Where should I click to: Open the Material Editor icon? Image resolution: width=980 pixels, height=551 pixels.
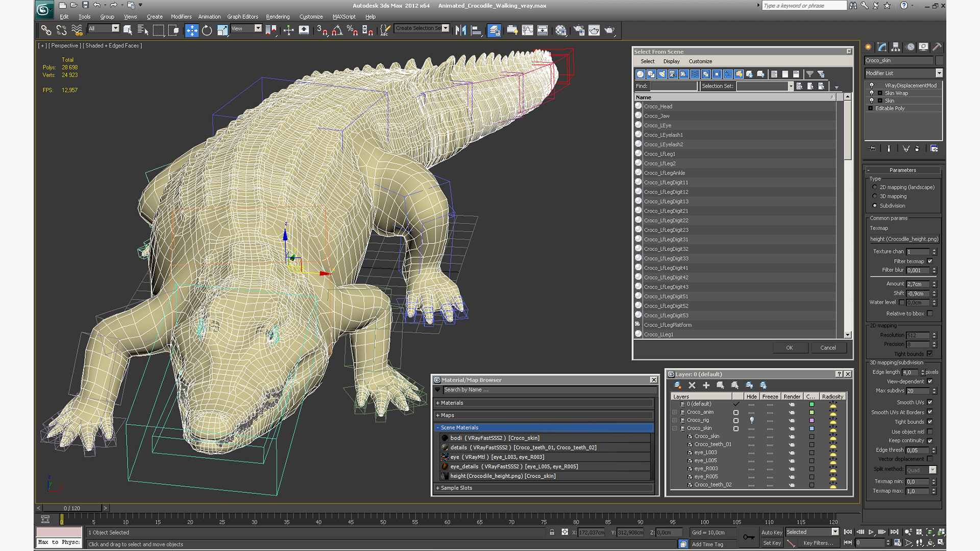[561, 31]
